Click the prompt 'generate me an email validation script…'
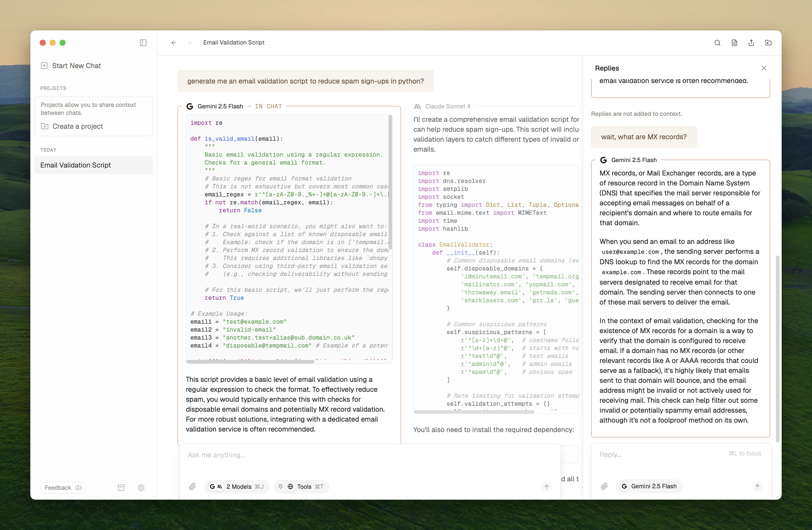Viewport: 812px width, 530px height. [x=305, y=81]
